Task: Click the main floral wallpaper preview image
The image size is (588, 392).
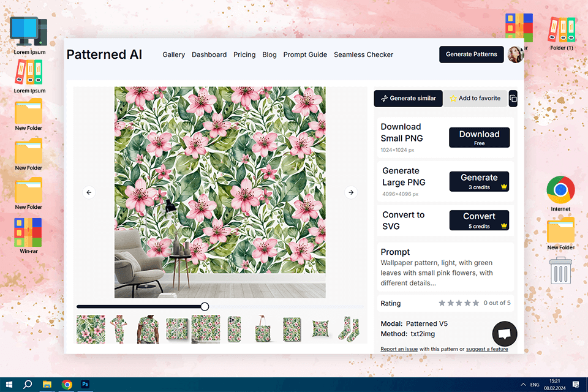Action: pyautogui.click(x=220, y=192)
